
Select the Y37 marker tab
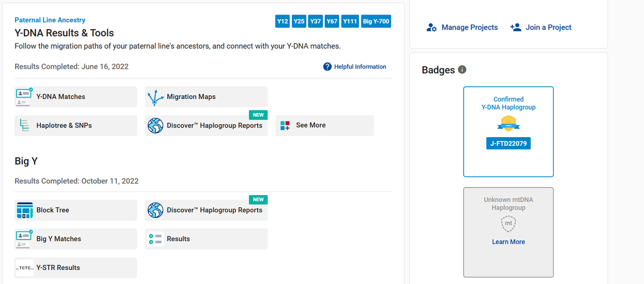coord(316,21)
